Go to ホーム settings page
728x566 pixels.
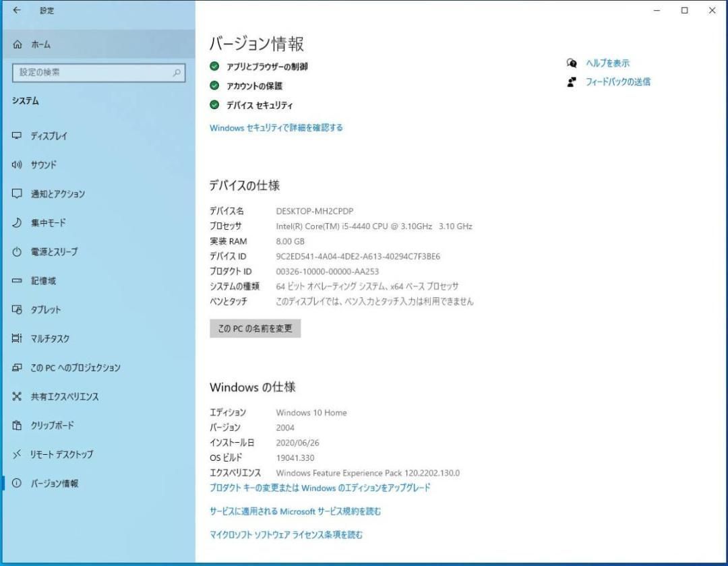tap(98, 44)
